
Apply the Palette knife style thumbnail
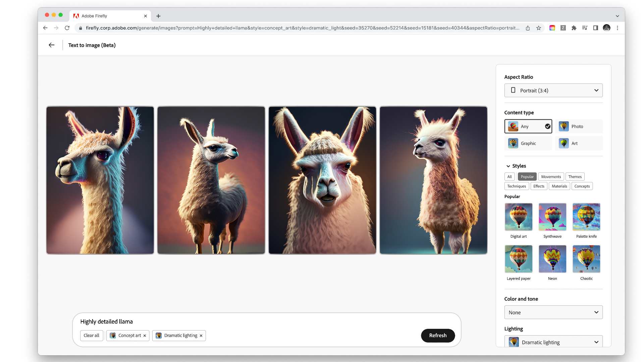[586, 217]
